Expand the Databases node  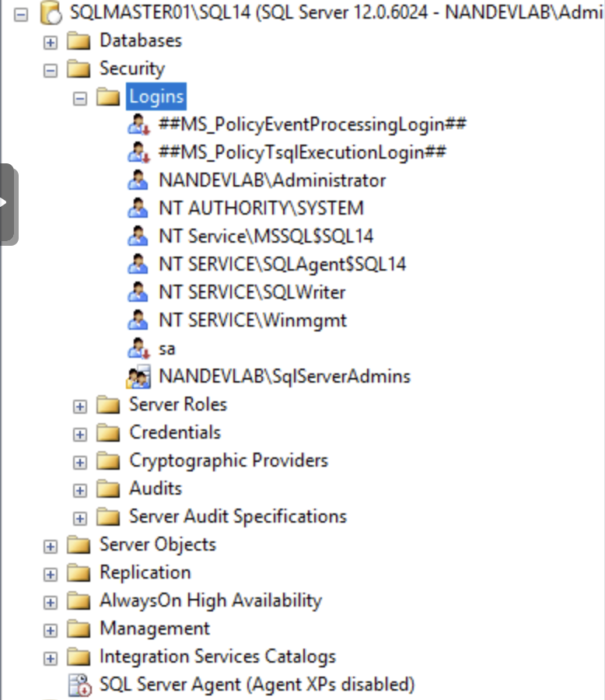(x=51, y=42)
